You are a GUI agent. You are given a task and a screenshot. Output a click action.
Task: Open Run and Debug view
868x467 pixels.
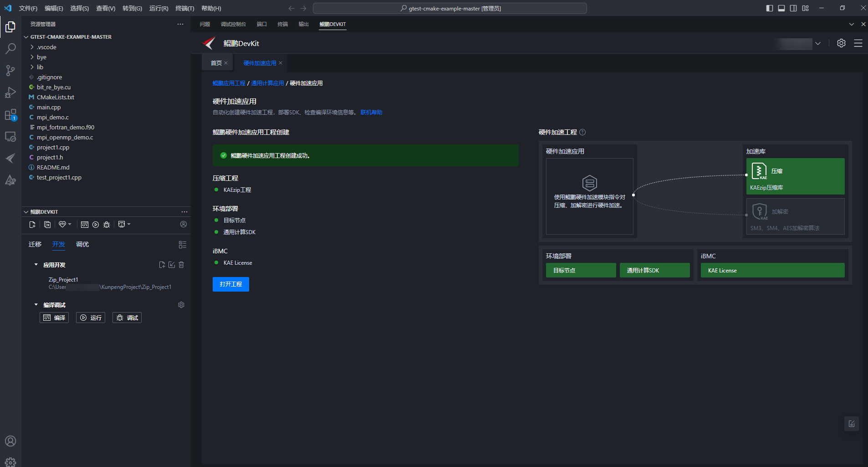pos(10,92)
